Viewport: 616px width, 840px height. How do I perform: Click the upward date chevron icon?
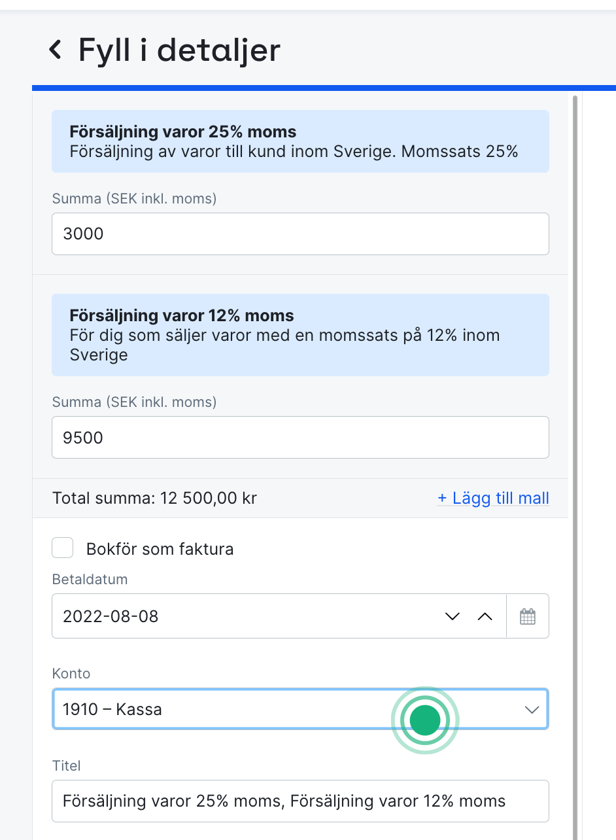point(485,616)
